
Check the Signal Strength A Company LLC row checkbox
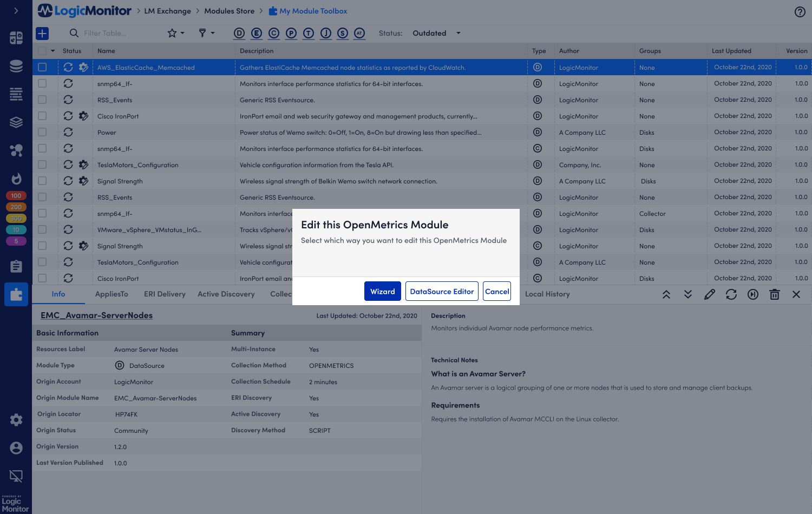pyautogui.click(x=42, y=181)
